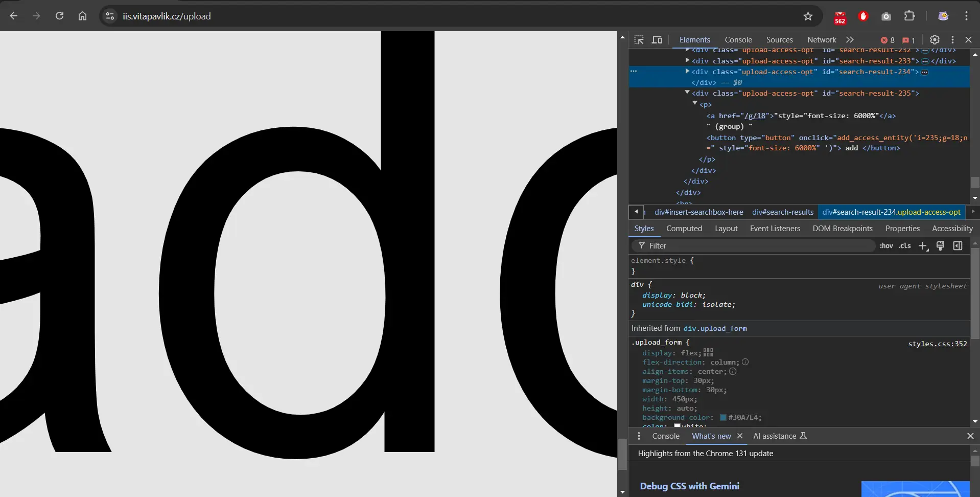Toggle the :hov element state panel
The width and height of the screenshot is (980, 497).
coord(886,246)
